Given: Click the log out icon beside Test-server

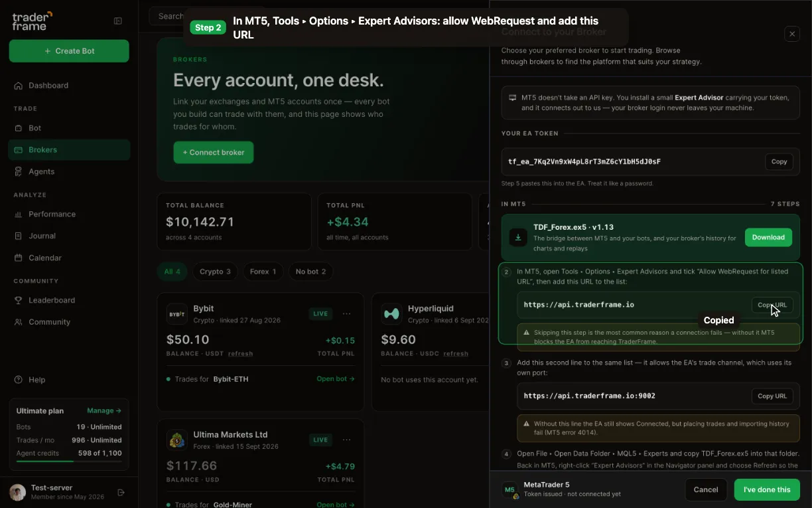Looking at the screenshot, I should (x=121, y=493).
